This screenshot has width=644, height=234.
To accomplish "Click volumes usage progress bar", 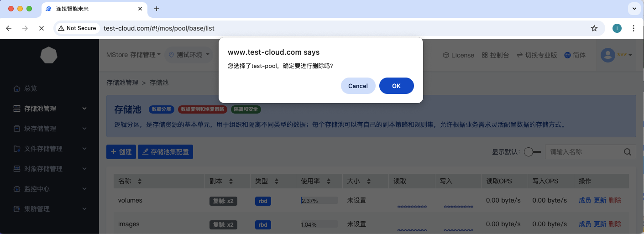I will pos(319,201).
